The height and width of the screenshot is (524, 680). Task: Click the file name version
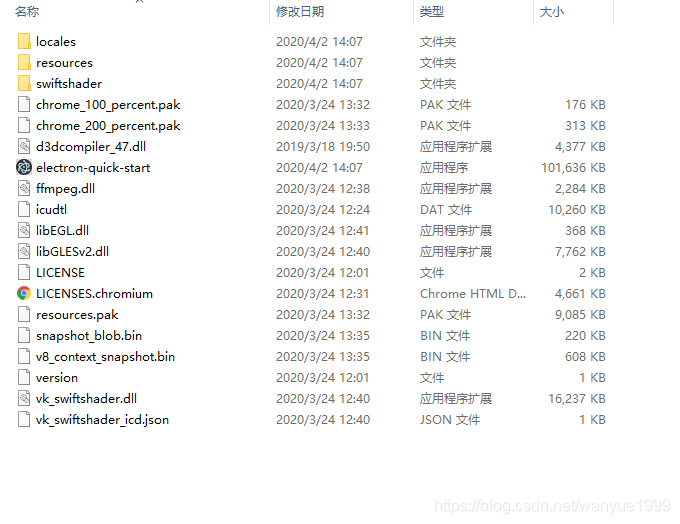[x=57, y=378]
